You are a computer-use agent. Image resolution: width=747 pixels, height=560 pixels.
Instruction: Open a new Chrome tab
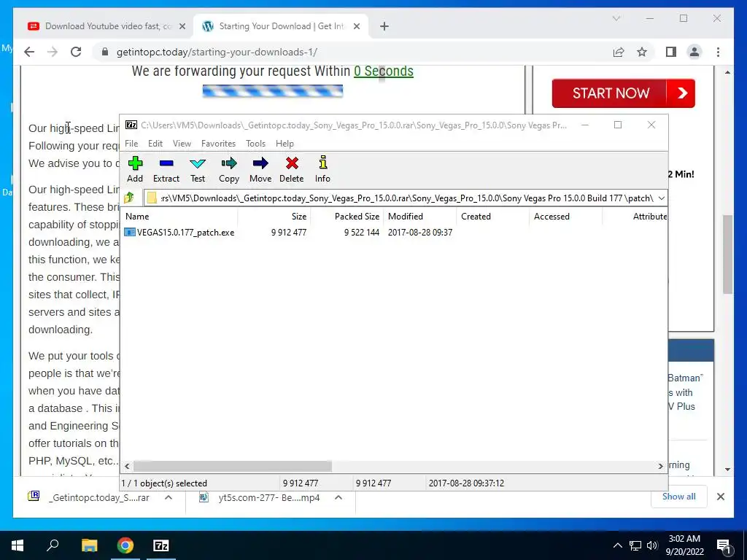[x=384, y=26]
